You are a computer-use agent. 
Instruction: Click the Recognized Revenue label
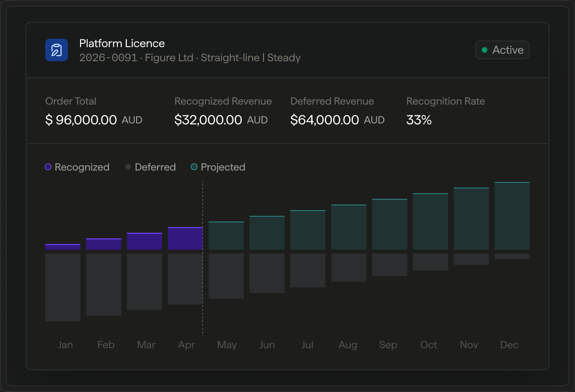223,101
